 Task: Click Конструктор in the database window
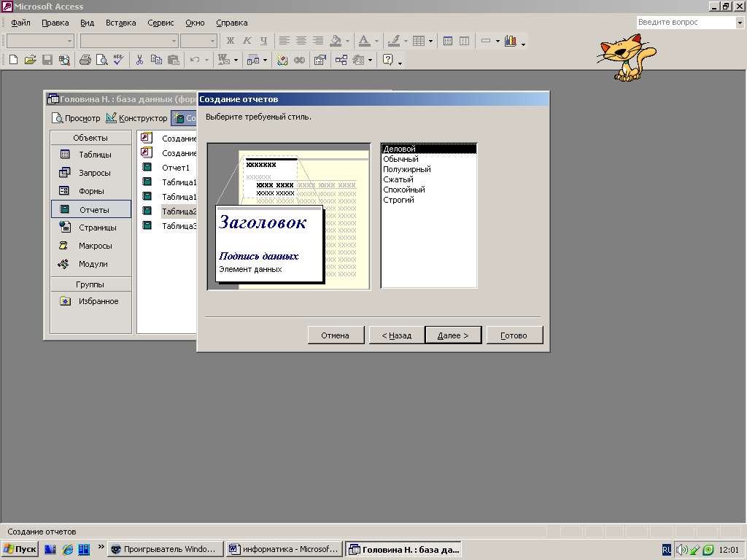point(136,118)
